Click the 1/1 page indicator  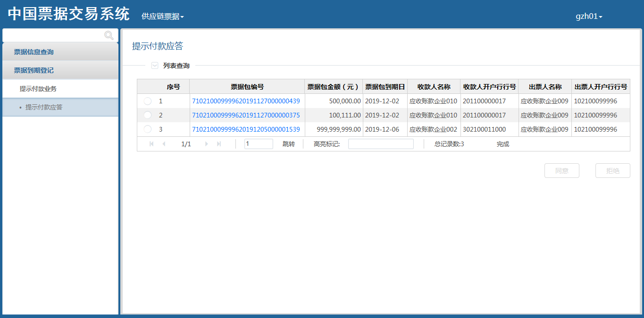tap(186, 144)
